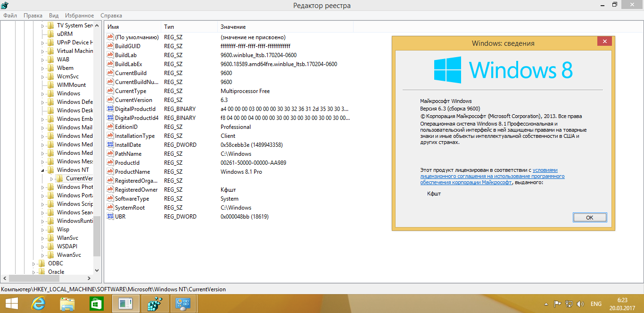
Task: Click the string icon next to RegisteredOwner
Action: (110, 190)
